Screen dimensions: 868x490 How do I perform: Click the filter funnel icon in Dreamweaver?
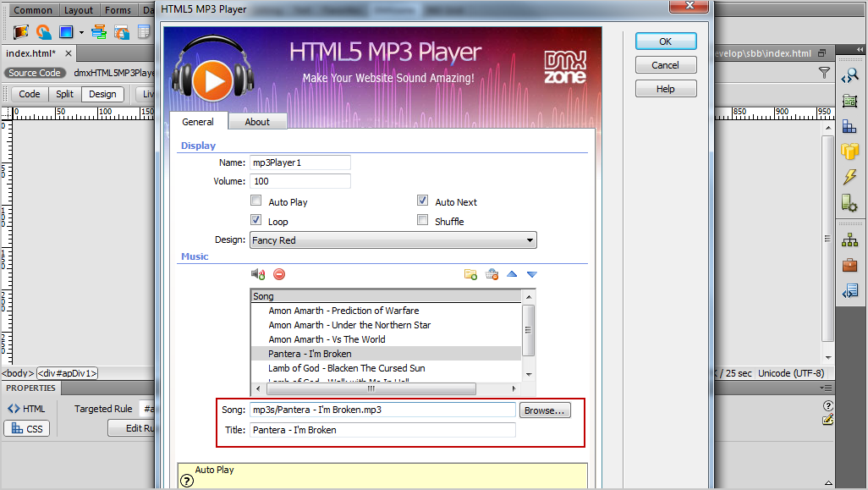tap(824, 73)
